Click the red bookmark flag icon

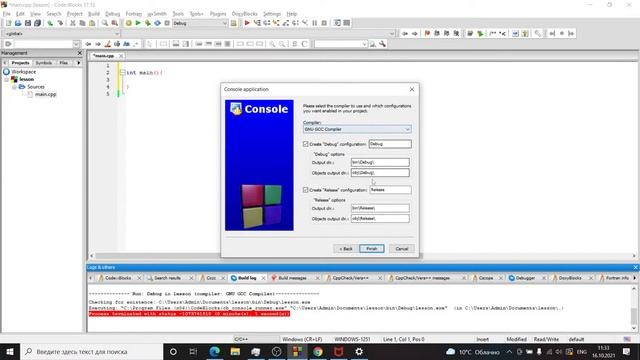coord(427,33)
